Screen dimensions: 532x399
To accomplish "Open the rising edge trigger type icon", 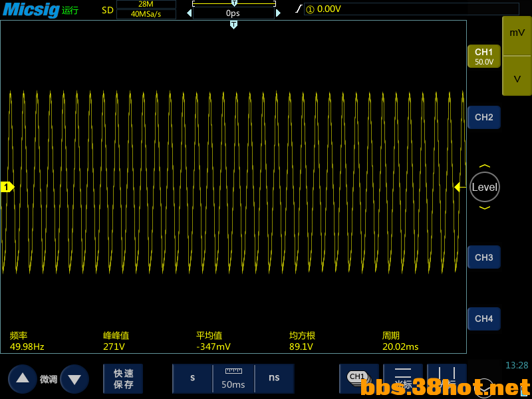I will click(x=298, y=9).
